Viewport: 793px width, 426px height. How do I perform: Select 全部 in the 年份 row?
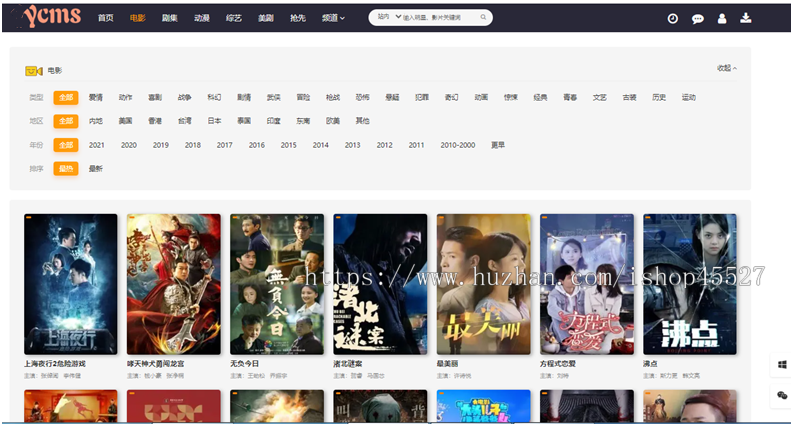(66, 145)
